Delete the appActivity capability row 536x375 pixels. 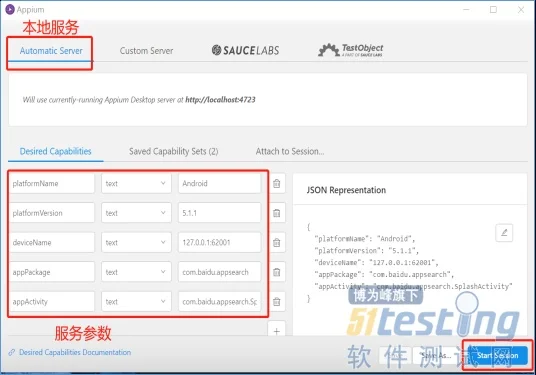tap(277, 302)
